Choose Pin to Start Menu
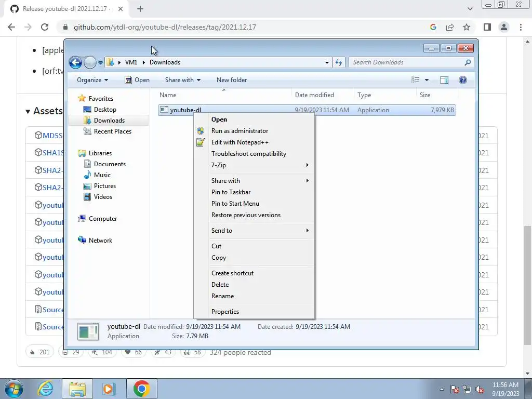 [254, 204]
